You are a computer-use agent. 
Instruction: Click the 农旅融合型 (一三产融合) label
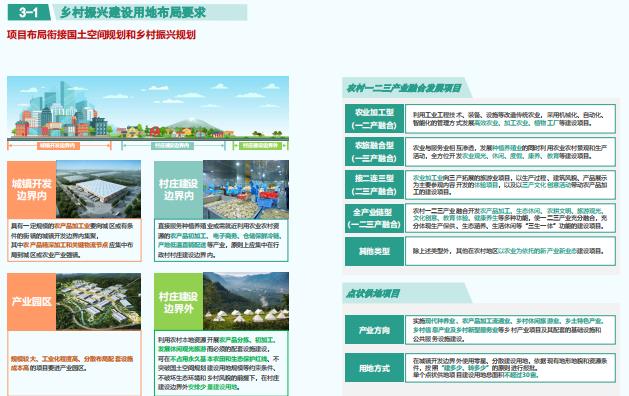(374, 152)
